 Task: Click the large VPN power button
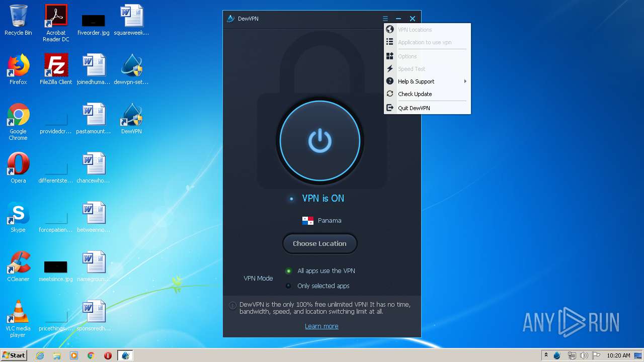[x=320, y=141]
